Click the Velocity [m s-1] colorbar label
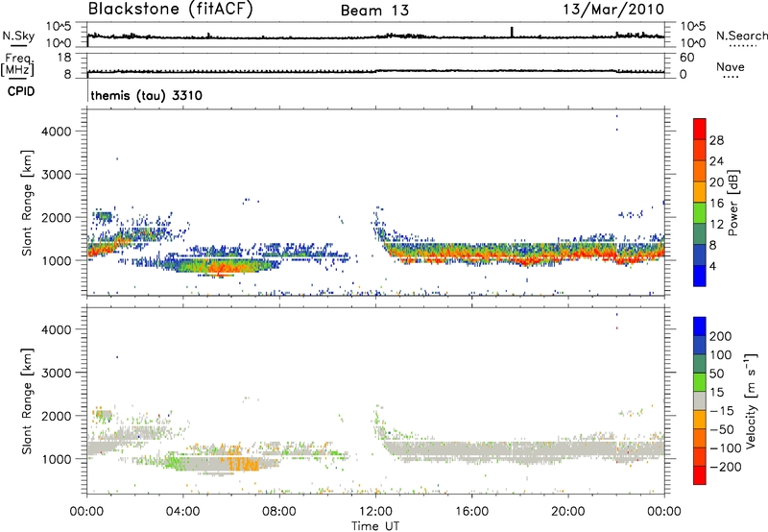768x532 pixels. (x=751, y=400)
